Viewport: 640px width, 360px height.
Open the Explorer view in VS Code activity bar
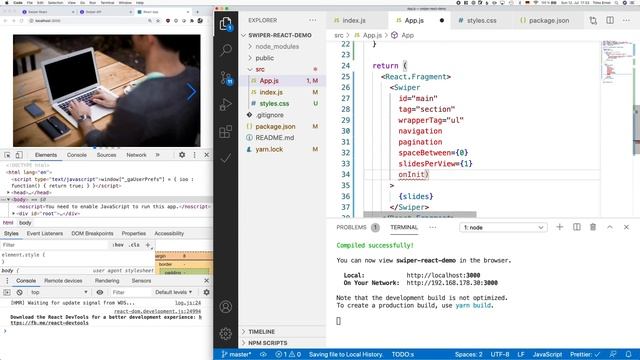pos(226,24)
